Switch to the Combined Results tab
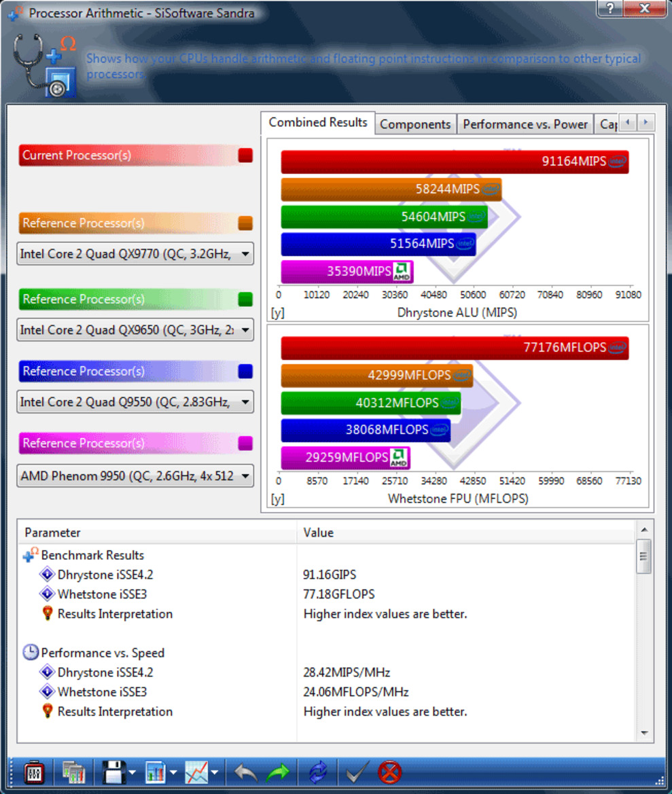This screenshot has height=794, width=672. coord(318,122)
